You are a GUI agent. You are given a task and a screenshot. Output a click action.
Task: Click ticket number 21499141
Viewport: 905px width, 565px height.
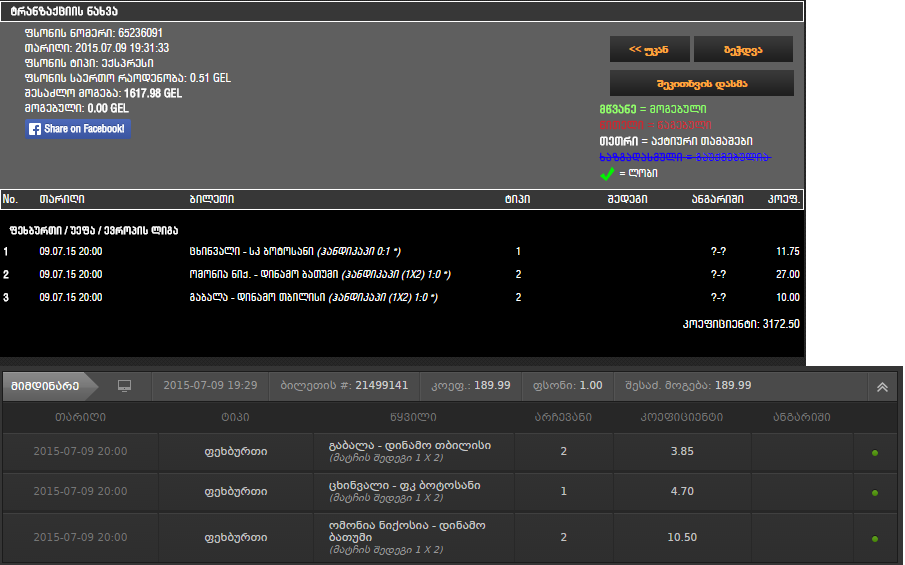(x=382, y=386)
